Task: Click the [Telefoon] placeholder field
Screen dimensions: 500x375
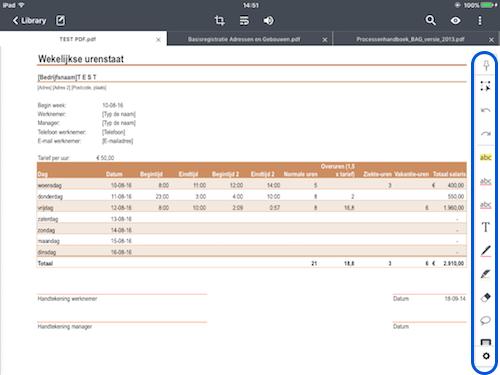Action: (114, 132)
